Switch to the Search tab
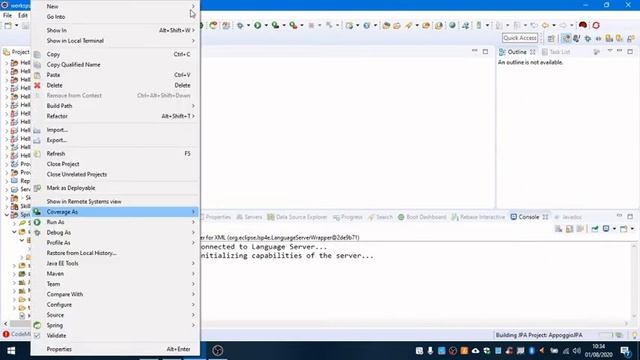 pyautogui.click(x=380, y=217)
